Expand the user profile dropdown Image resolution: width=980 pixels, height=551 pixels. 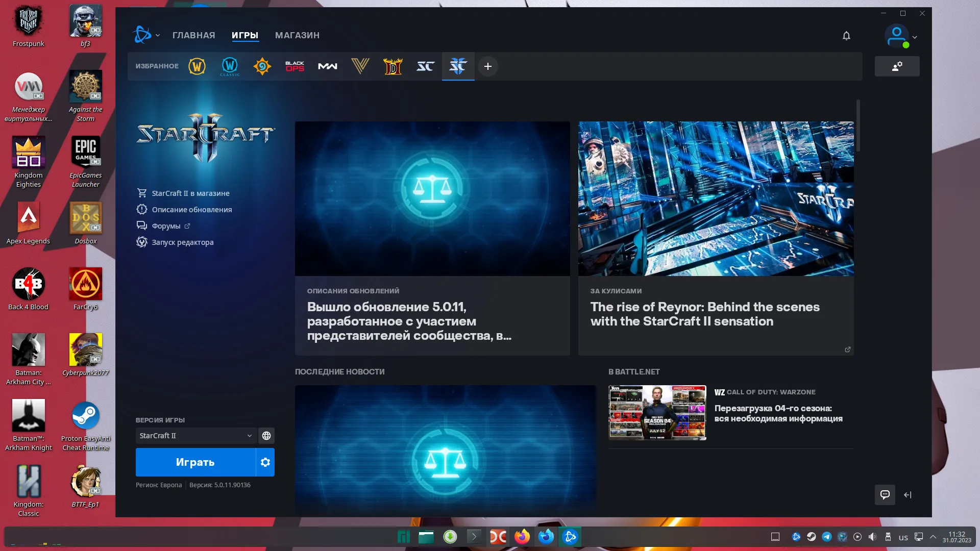tap(901, 36)
